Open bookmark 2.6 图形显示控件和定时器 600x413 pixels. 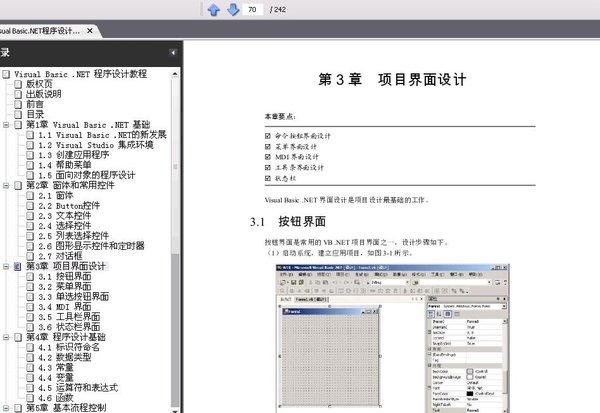[91, 246]
